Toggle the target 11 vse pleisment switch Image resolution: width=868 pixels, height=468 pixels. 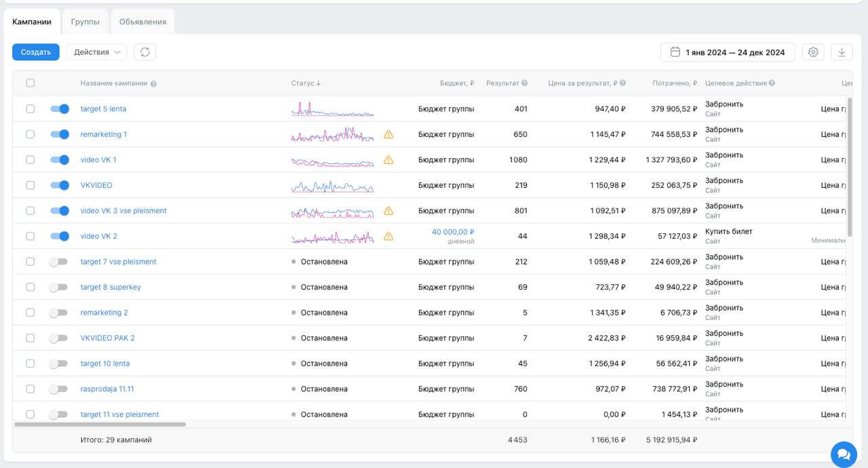(x=58, y=414)
